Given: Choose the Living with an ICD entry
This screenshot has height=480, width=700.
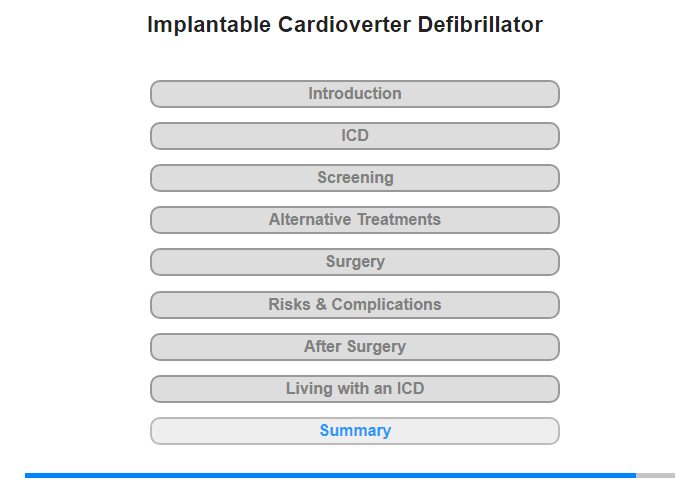Looking at the screenshot, I should tap(354, 388).
